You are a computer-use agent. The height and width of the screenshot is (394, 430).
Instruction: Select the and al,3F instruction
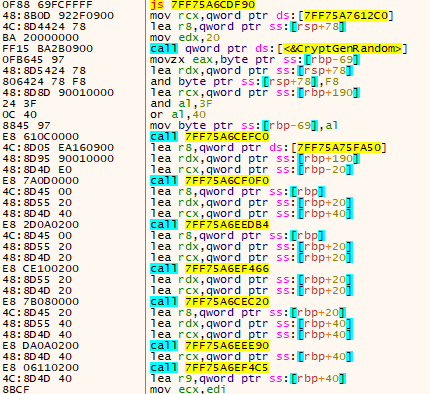(181, 104)
